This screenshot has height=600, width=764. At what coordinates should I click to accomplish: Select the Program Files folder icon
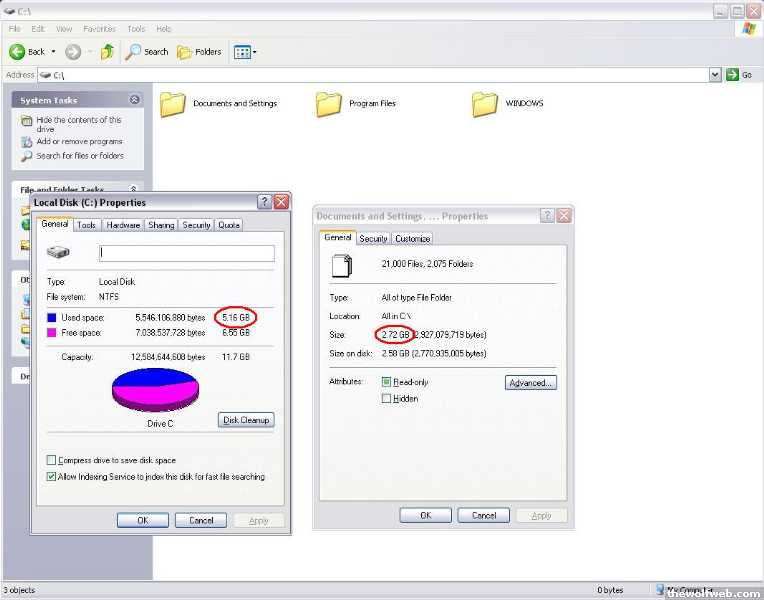(329, 104)
